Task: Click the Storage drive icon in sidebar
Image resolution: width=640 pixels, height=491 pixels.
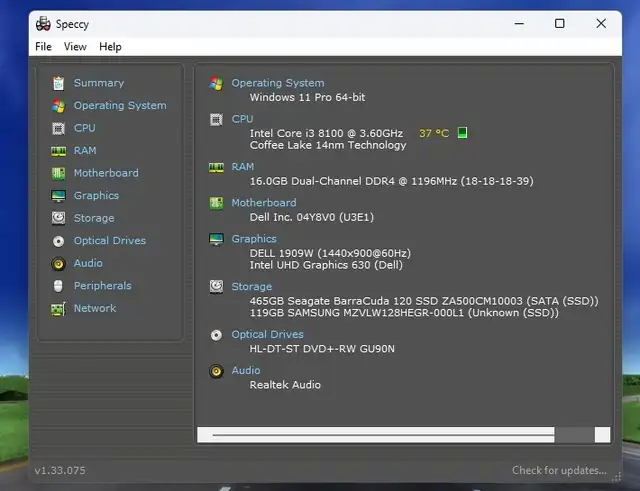Action: pos(58,218)
